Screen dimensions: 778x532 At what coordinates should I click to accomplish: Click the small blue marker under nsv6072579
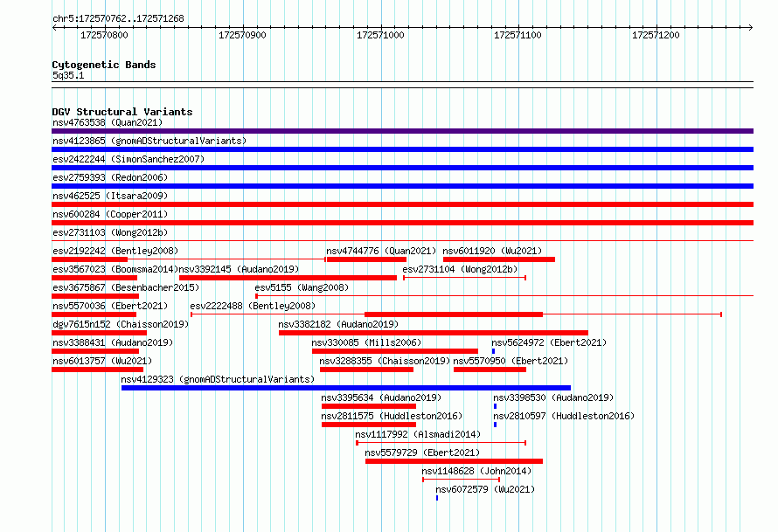[437, 498]
